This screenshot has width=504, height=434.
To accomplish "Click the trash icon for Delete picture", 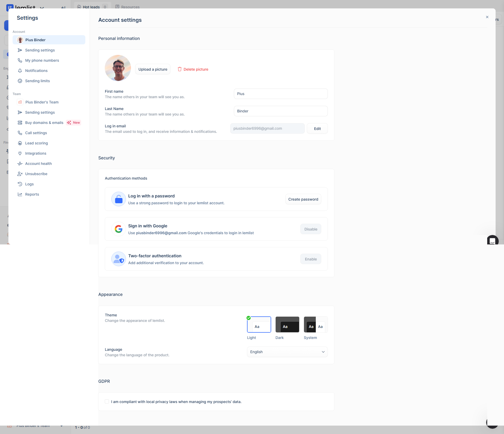I will (180, 69).
